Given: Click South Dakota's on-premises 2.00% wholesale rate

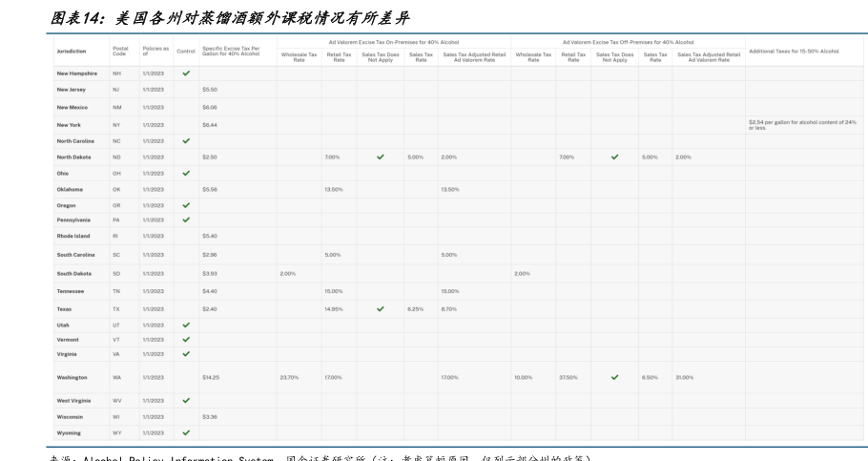Looking at the screenshot, I should click(288, 274).
